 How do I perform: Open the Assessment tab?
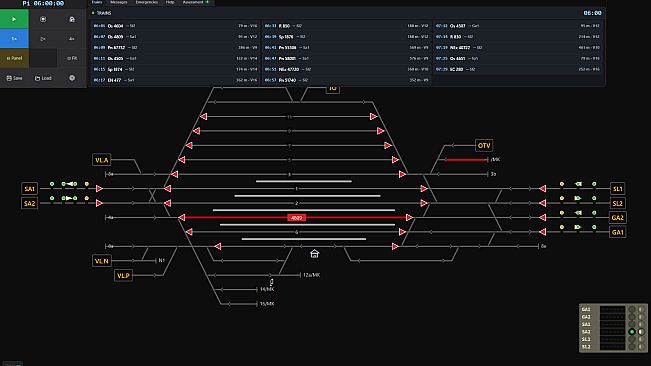pos(196,2)
